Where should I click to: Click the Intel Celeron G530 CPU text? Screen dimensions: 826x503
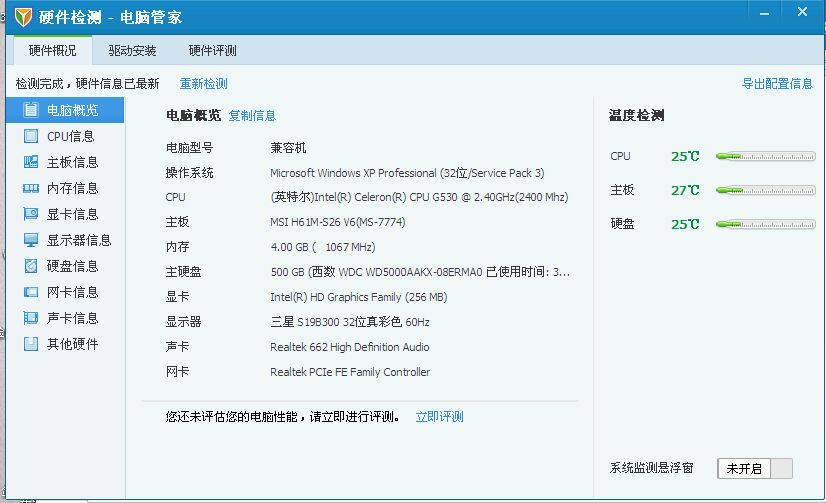[419, 197]
